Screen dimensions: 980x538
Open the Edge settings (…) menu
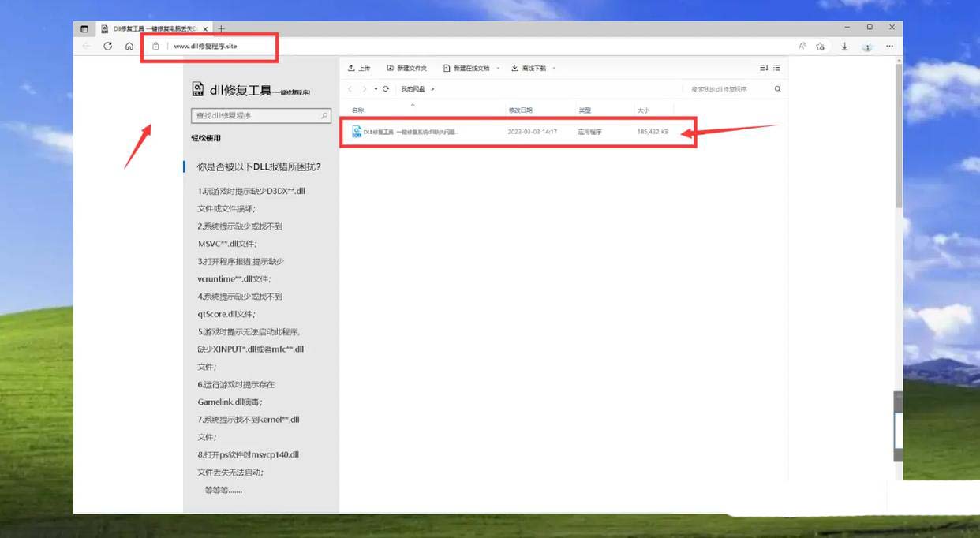(x=889, y=47)
